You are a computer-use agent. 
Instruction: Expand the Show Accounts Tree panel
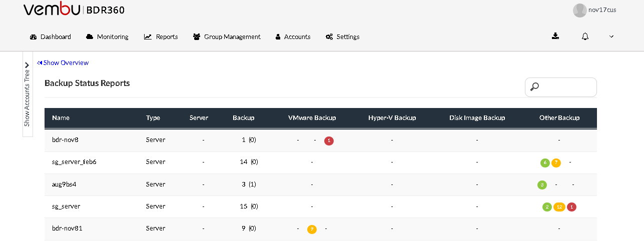(27, 94)
